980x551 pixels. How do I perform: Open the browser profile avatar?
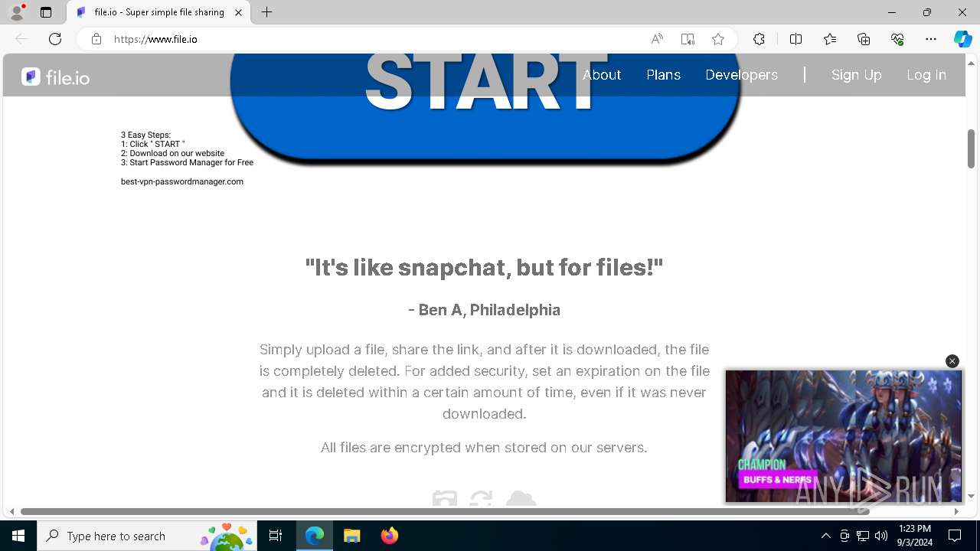17,12
